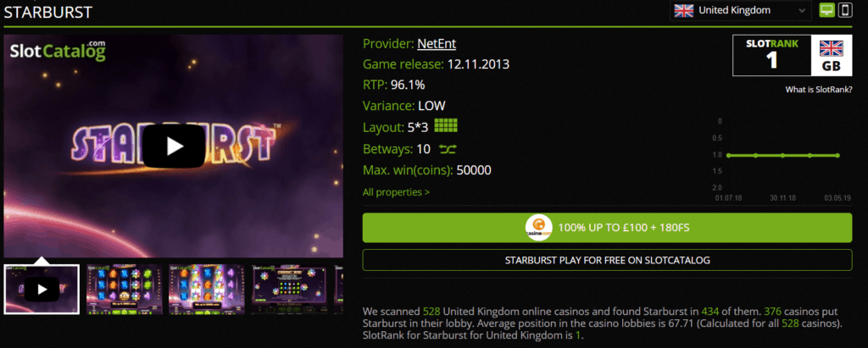Select the first video thumbnail

click(42, 290)
